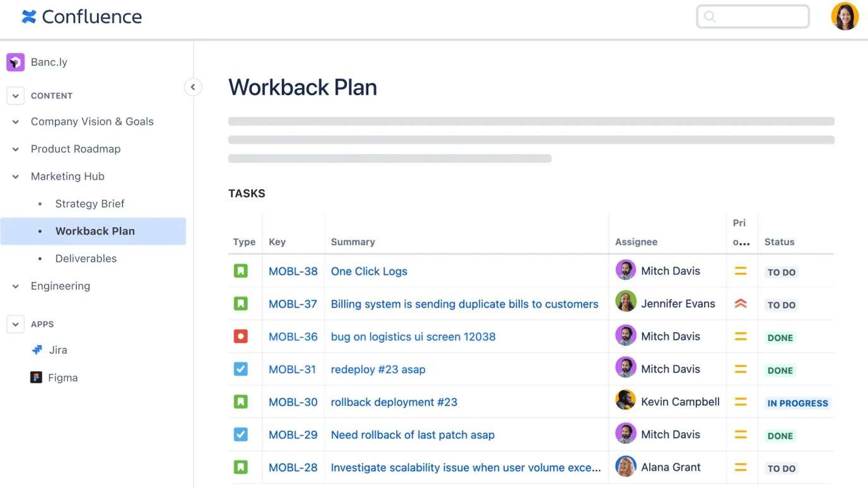Collapse the APPS section chevron
This screenshot has width=868, height=488.
16,324
